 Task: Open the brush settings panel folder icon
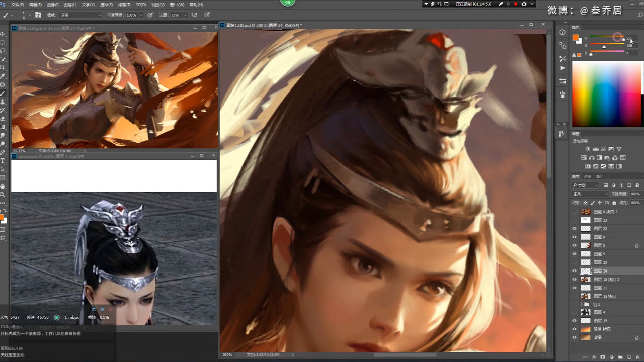click(38, 15)
